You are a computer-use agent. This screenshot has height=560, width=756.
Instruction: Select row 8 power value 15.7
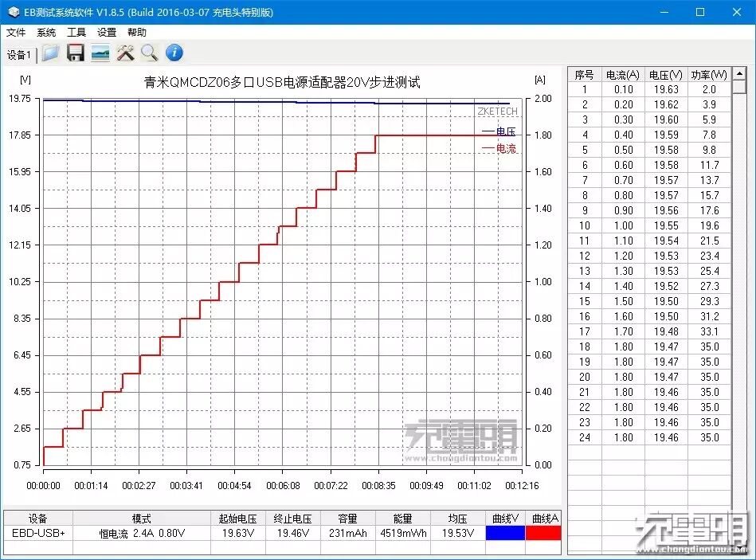(x=709, y=195)
